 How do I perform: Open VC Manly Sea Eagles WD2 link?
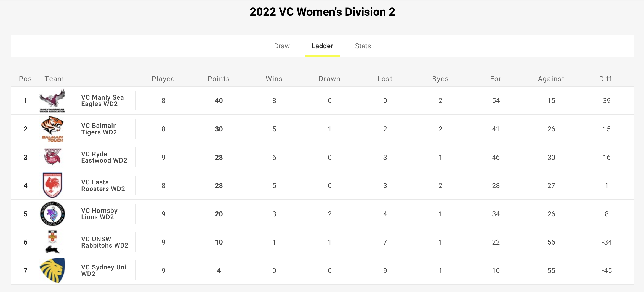[x=102, y=100]
